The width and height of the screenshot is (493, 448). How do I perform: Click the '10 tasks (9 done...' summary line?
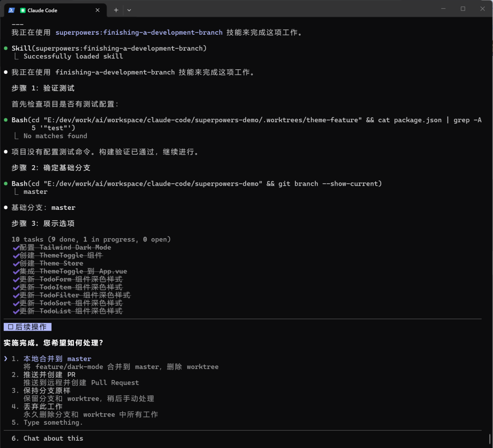pos(91,240)
